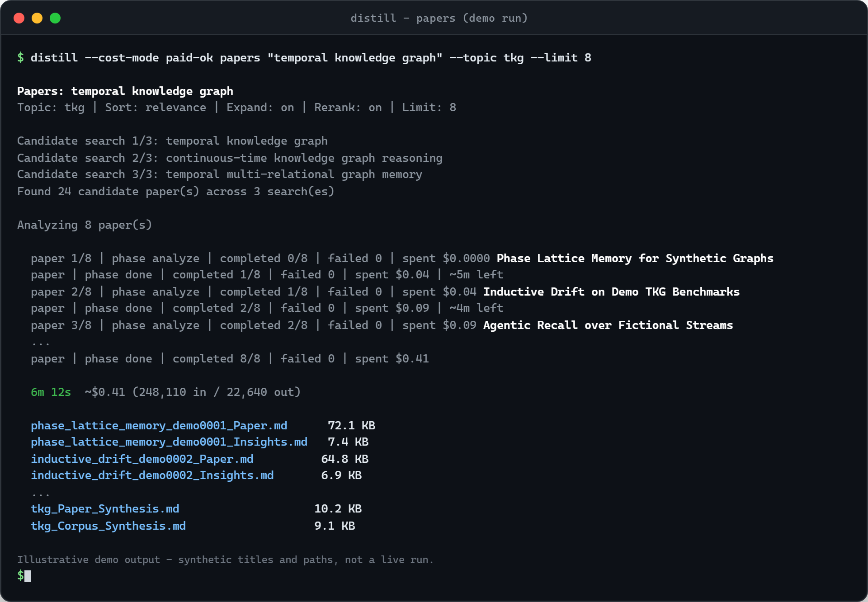This screenshot has height=602, width=868.
Task: Click the '72.1 KB' file size
Action: (x=351, y=426)
